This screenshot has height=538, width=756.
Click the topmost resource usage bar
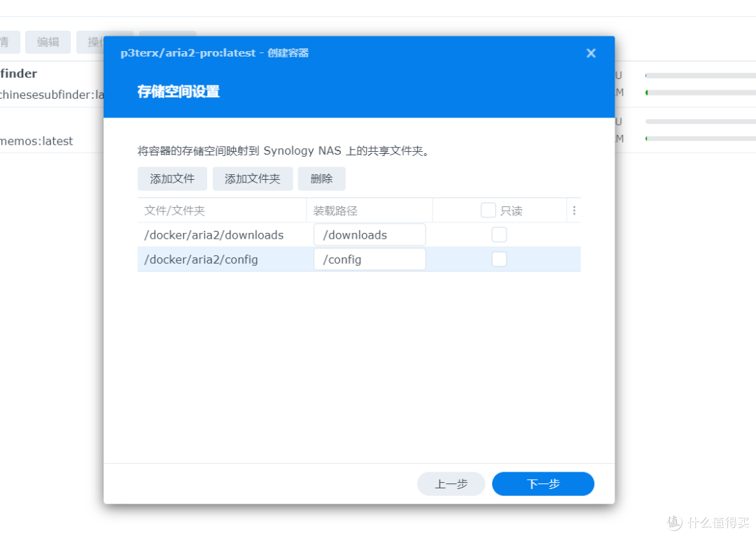point(700,75)
